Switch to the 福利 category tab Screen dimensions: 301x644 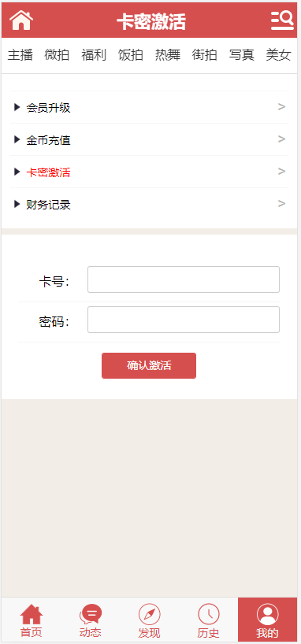coord(94,55)
